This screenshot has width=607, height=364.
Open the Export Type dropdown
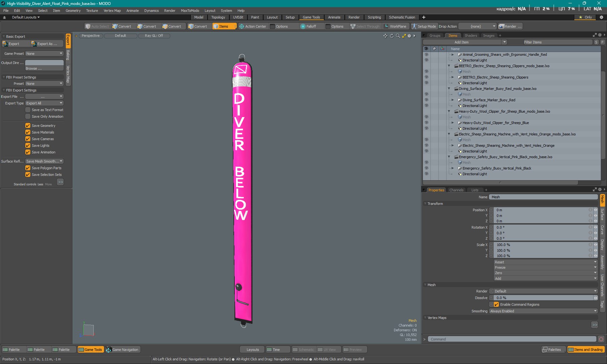click(45, 103)
